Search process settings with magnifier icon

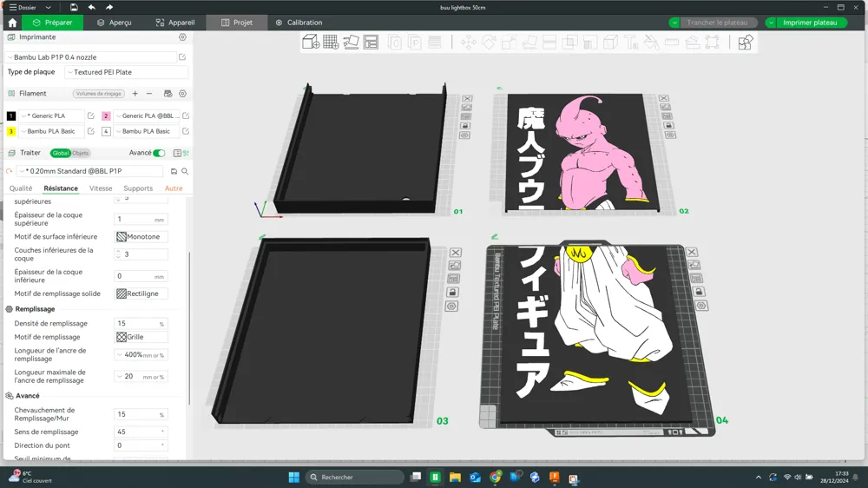click(185, 171)
